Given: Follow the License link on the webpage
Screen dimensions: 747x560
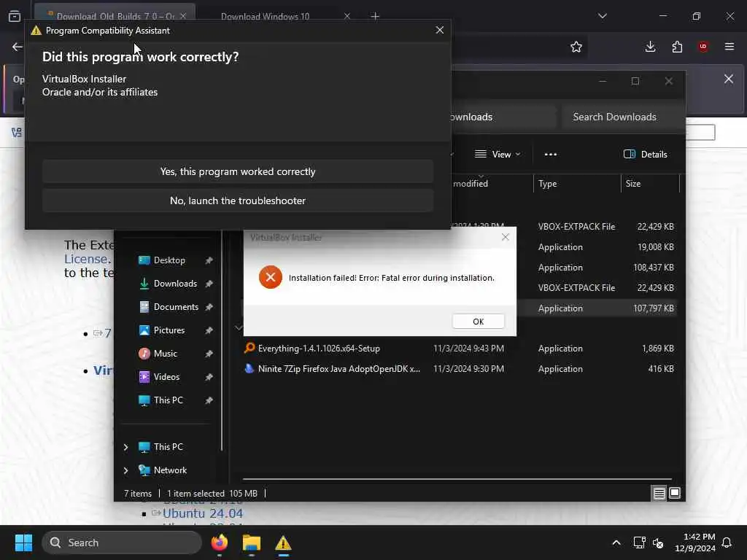Looking at the screenshot, I should 85,259.
